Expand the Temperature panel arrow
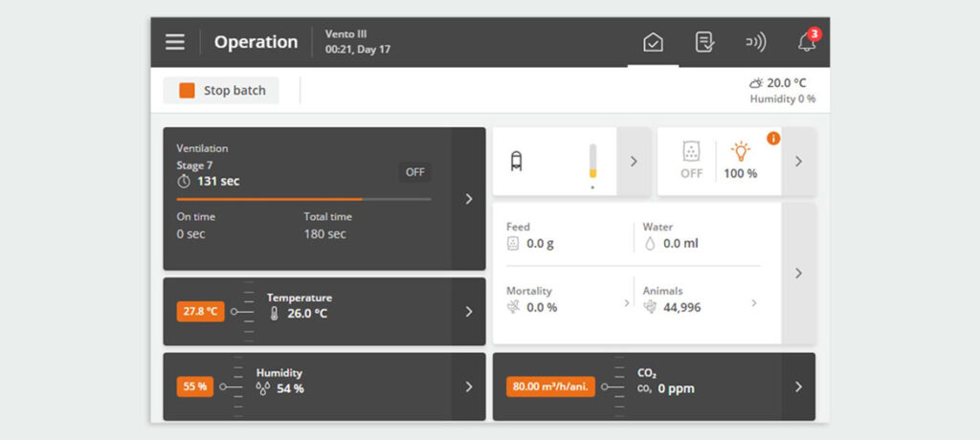The image size is (980, 440). pyautogui.click(x=468, y=312)
